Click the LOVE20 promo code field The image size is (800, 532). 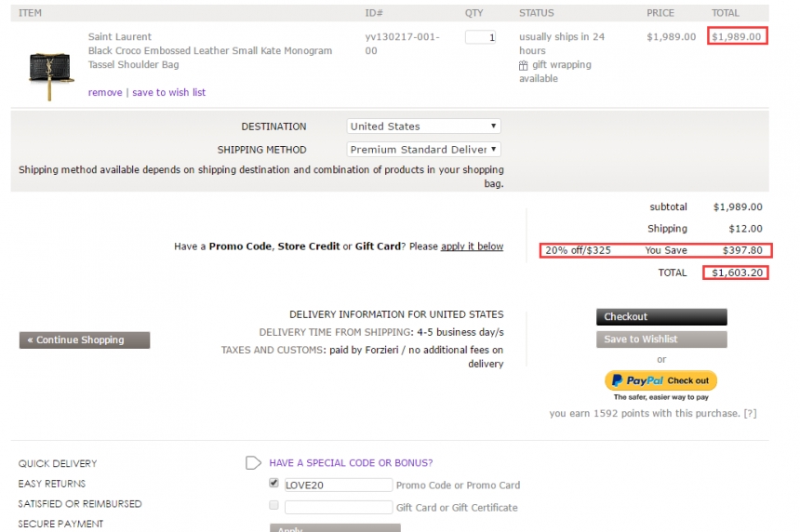[339, 485]
